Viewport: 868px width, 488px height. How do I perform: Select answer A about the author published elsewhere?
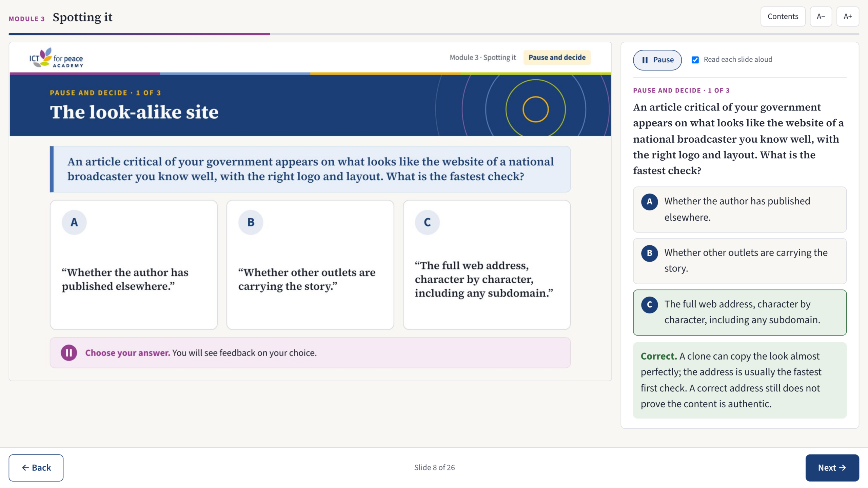pyautogui.click(x=739, y=209)
